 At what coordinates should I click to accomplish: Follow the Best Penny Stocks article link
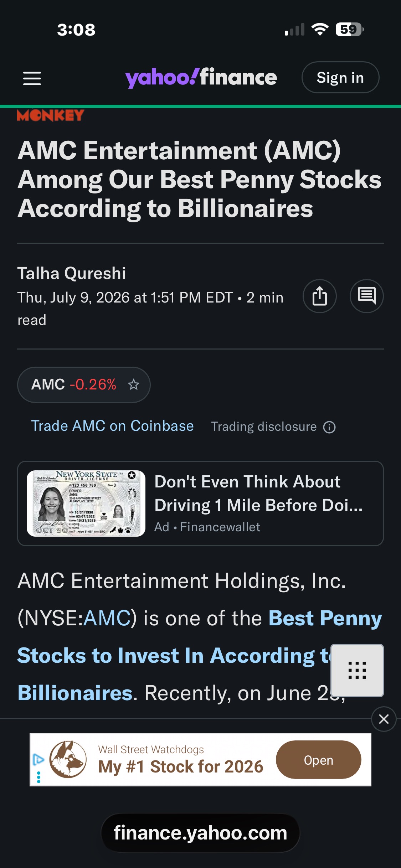(200, 655)
